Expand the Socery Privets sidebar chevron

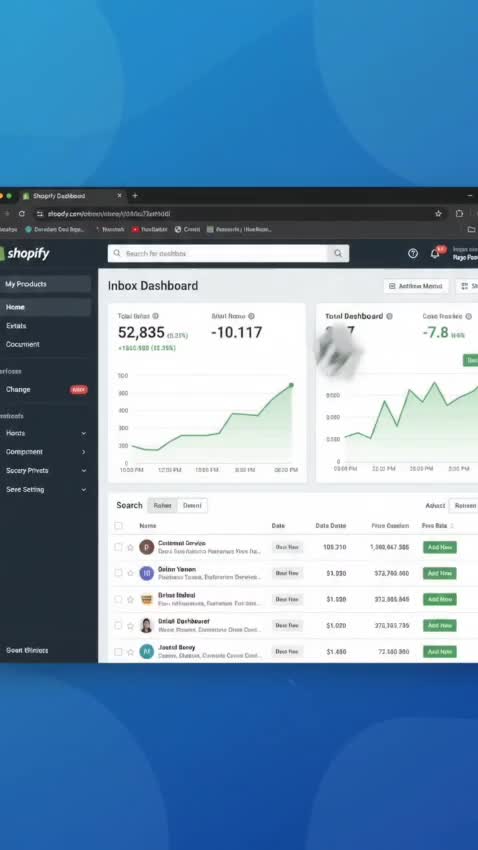coord(83,471)
